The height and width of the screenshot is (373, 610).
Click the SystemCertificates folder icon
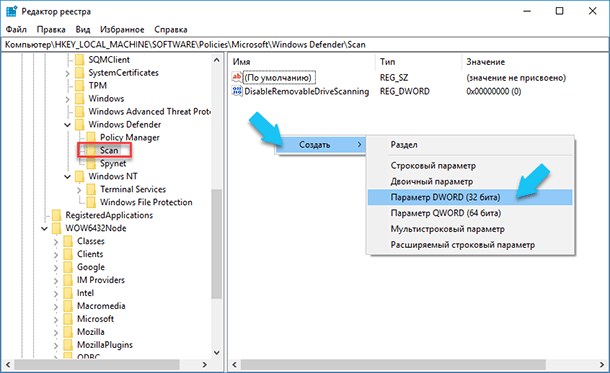tap(80, 73)
